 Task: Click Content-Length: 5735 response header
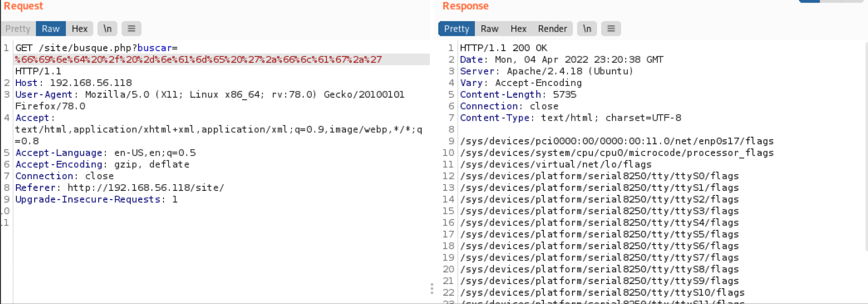(x=518, y=95)
